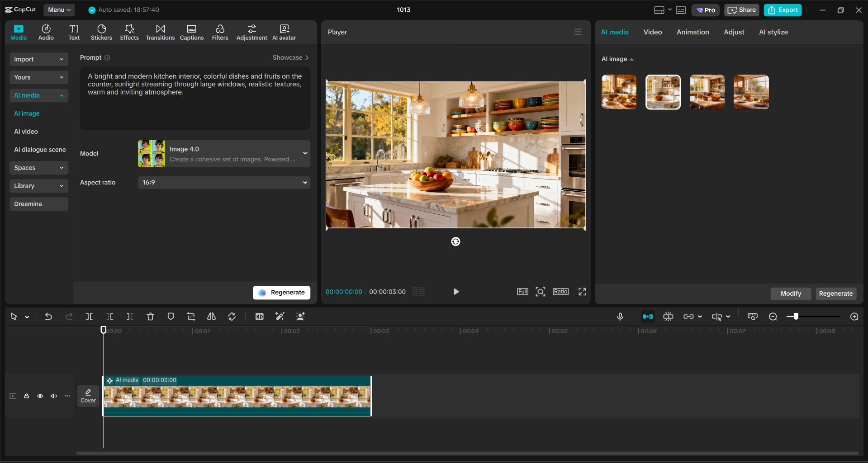Viewport: 868px width, 463px height.
Task: Mirror the clip horizontally
Action: click(211, 317)
